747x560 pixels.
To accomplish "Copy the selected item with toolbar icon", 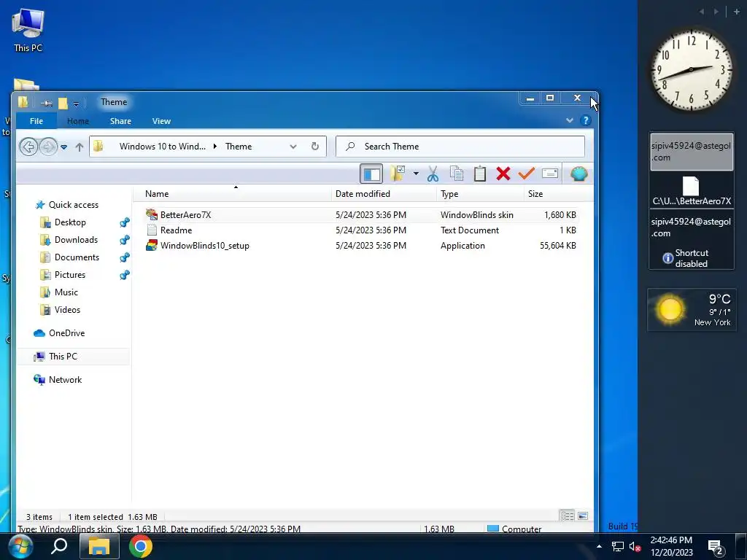I will point(457,174).
